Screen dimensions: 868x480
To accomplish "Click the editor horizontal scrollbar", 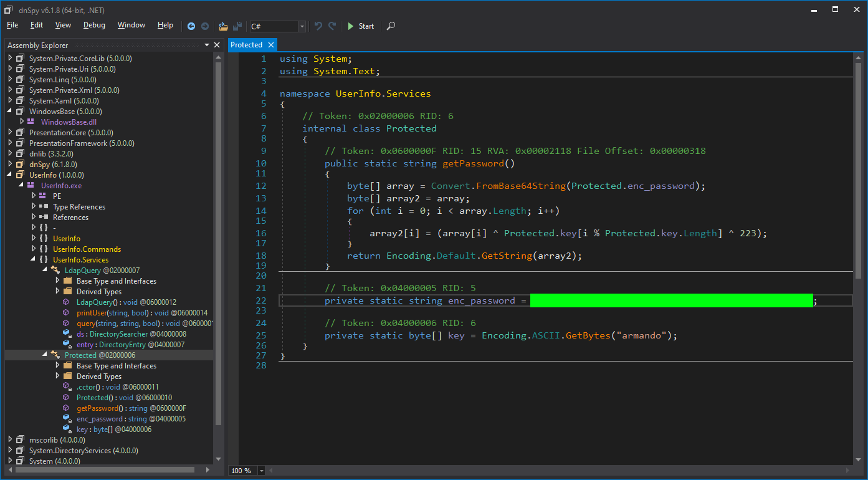I will pyautogui.click(x=558, y=471).
